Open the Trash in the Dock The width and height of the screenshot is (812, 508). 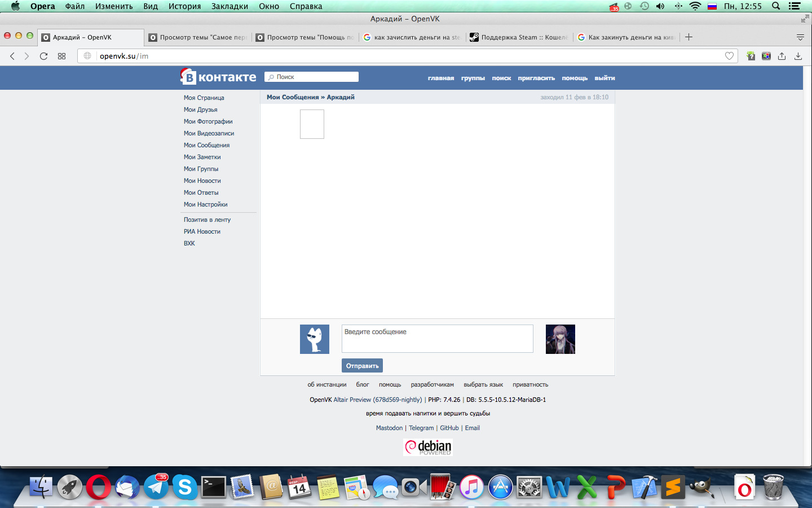[x=774, y=487]
